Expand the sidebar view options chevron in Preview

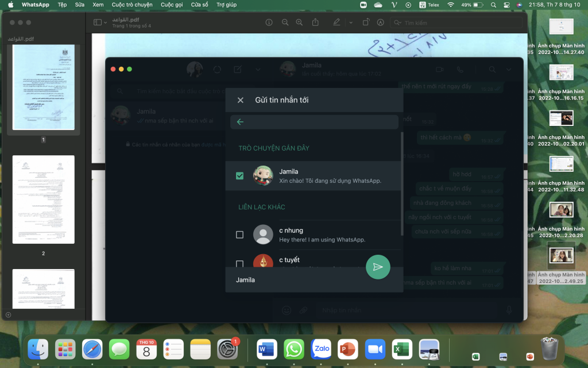click(x=106, y=22)
